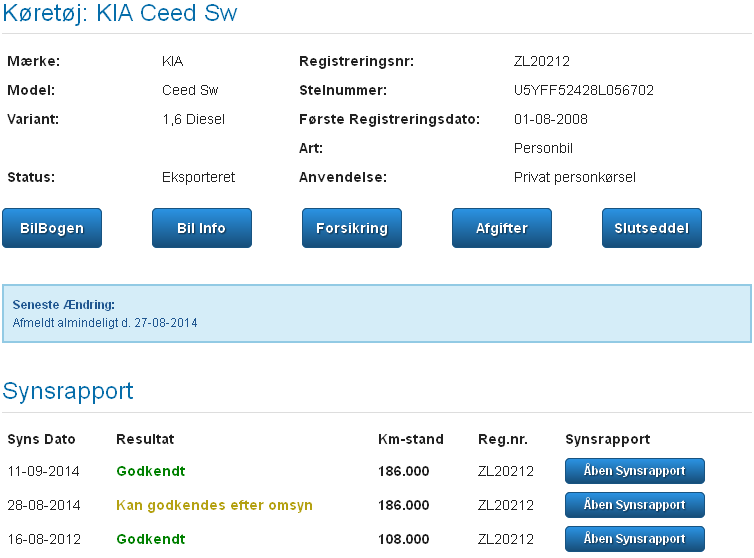This screenshot has height=558, width=754.
Task: Click the inspection date 28-08-2014
Action: 44,506
